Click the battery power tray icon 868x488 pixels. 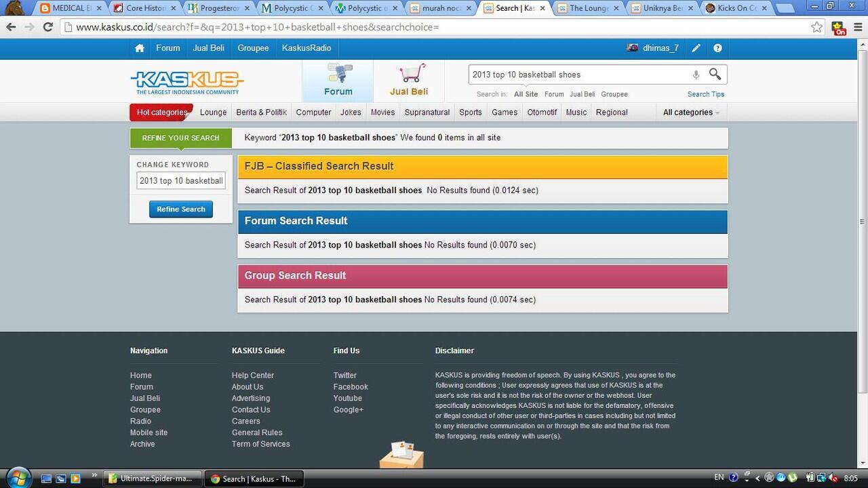810,478
